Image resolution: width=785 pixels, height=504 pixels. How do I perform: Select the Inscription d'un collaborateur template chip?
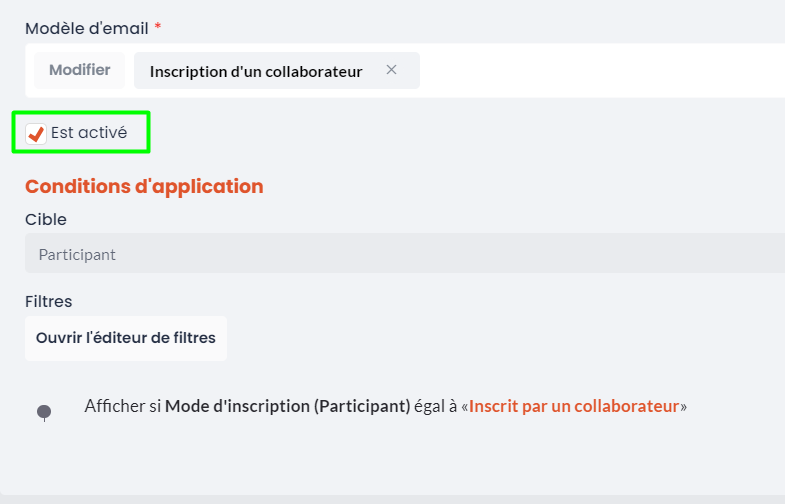256,71
